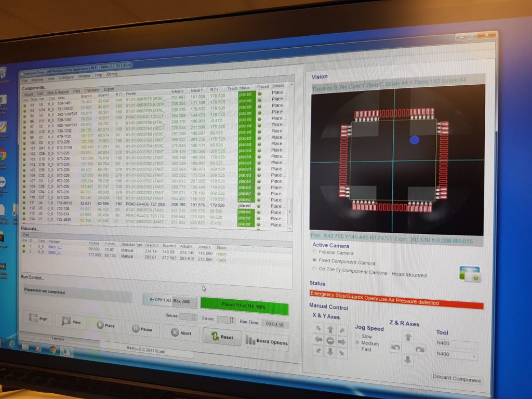Open the Debug menu
This screenshot has height=399, width=532.
click(112, 74)
